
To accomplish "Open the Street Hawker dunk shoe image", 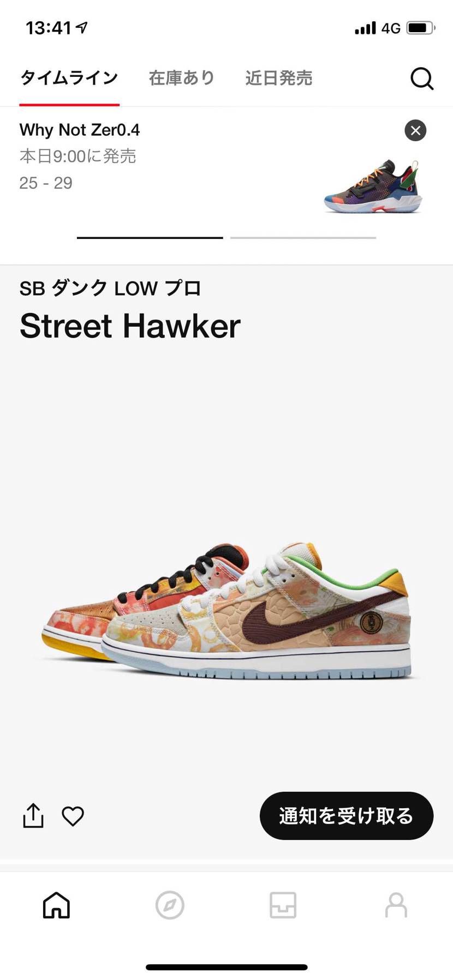I will click(226, 610).
